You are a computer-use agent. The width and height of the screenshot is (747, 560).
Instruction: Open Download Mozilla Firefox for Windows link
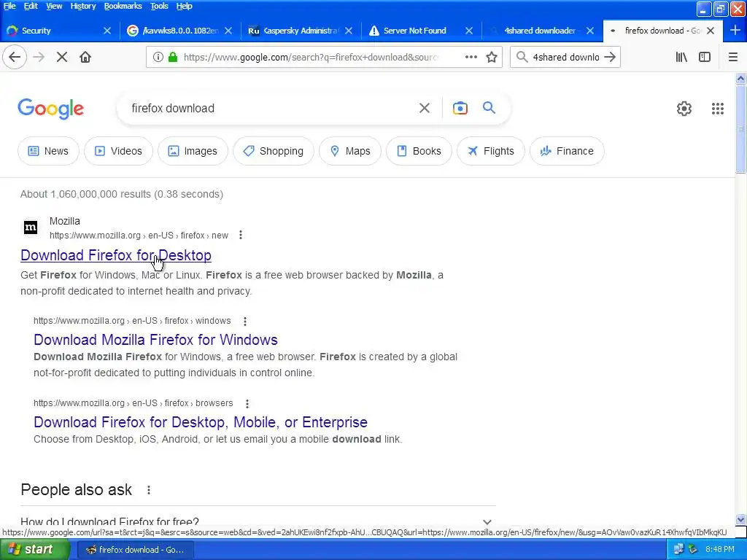(x=155, y=340)
